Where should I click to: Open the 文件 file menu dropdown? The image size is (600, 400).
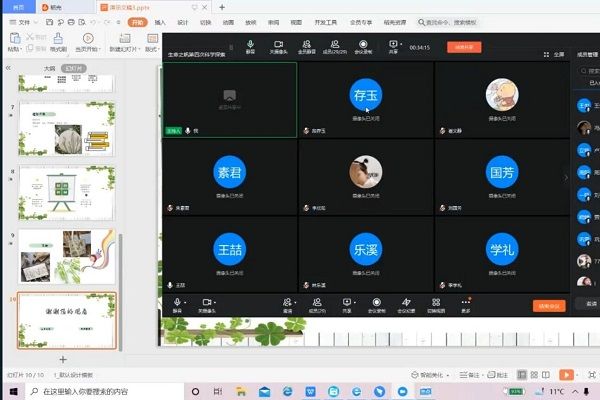(x=23, y=20)
